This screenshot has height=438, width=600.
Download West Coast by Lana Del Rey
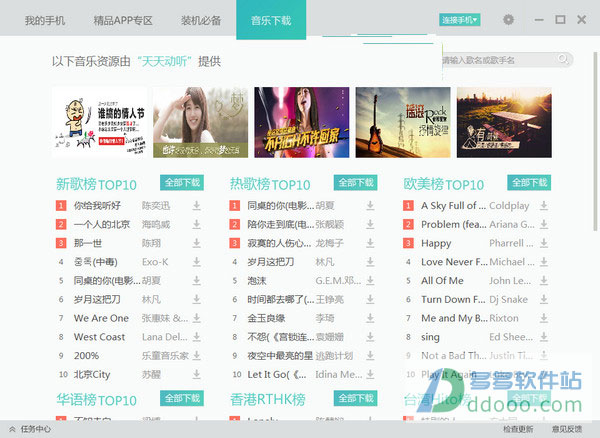[x=197, y=337]
